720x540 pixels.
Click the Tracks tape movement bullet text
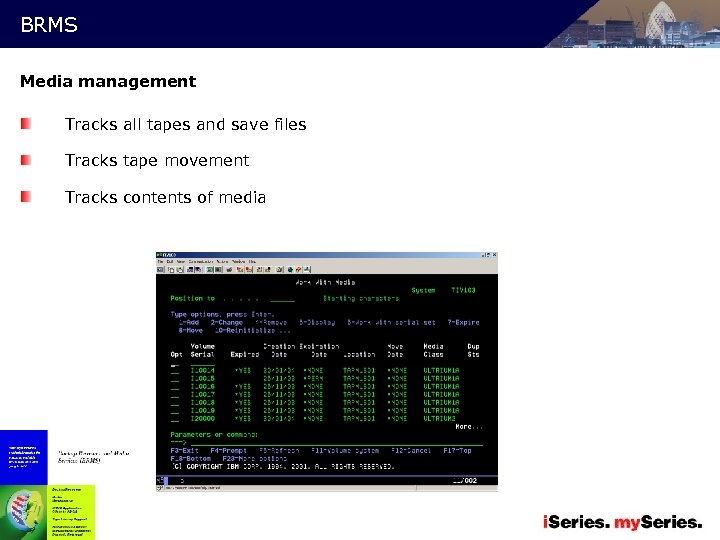pos(157,160)
